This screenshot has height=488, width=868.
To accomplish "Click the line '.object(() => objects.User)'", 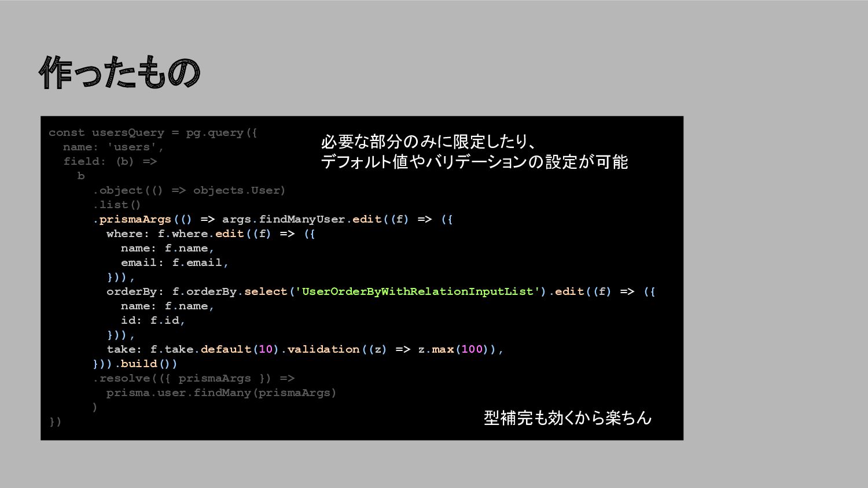I will pos(189,190).
